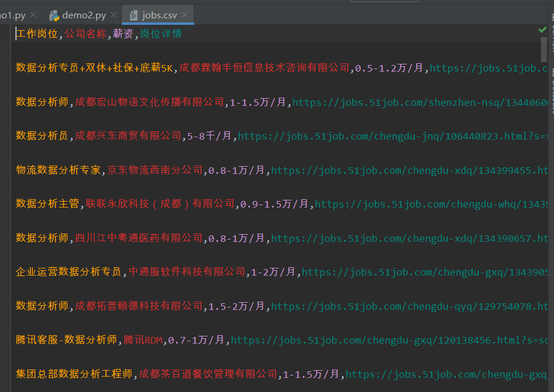
Task: Click the chengdu-qyq/129754078 URL
Action: [x=410, y=306]
